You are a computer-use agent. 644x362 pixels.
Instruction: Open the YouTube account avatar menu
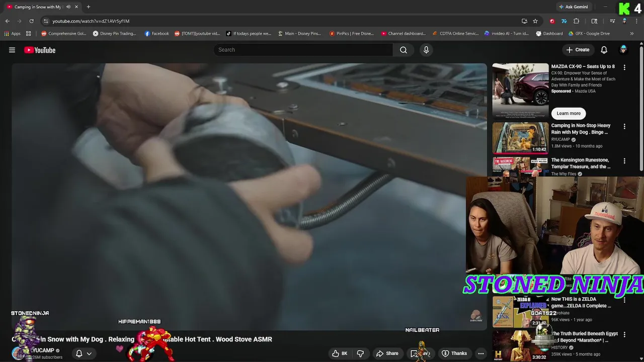click(x=623, y=50)
